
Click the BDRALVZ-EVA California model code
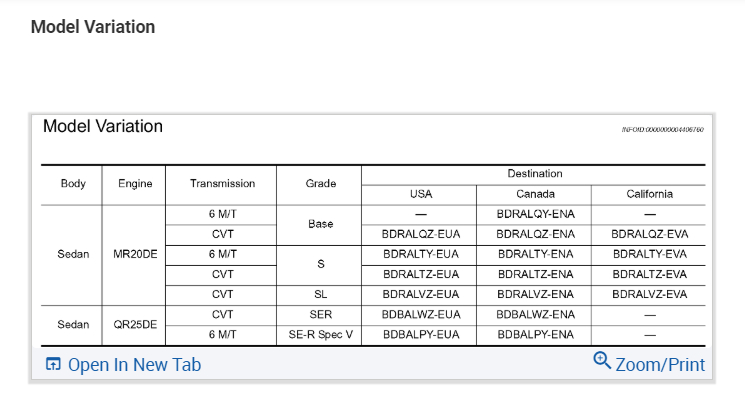tap(649, 294)
